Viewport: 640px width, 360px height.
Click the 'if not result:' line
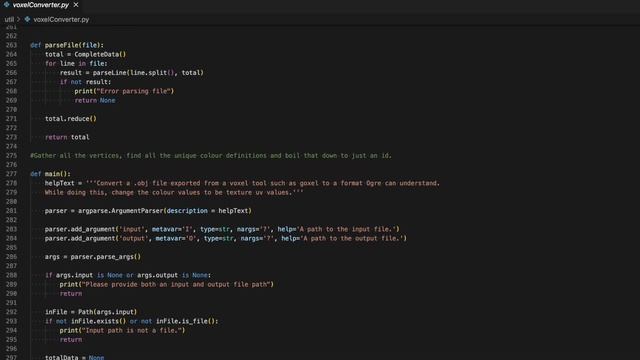point(85,82)
